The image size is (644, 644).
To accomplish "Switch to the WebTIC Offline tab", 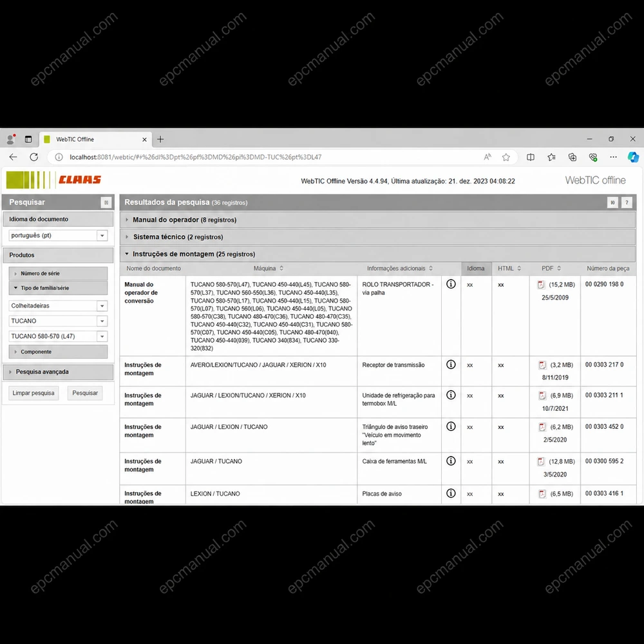I will click(95, 139).
